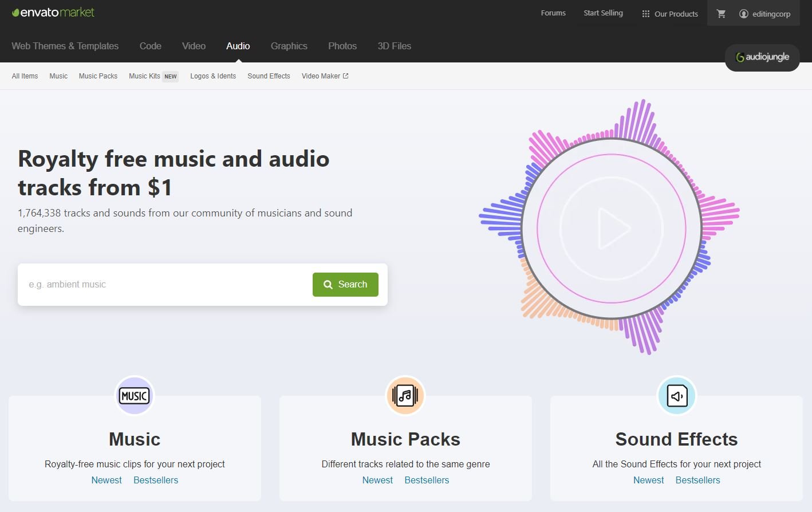Click the Our Products grid icon
812x512 pixels.
tap(645, 13)
